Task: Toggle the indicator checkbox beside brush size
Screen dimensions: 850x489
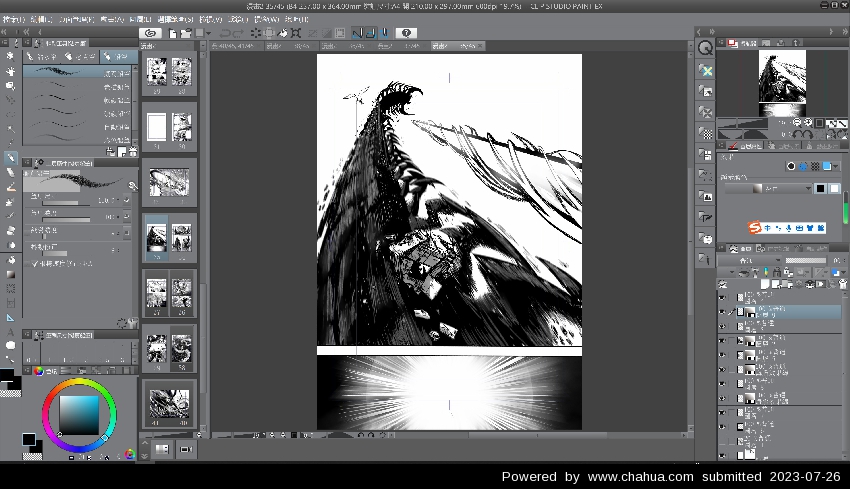Action: (x=127, y=200)
